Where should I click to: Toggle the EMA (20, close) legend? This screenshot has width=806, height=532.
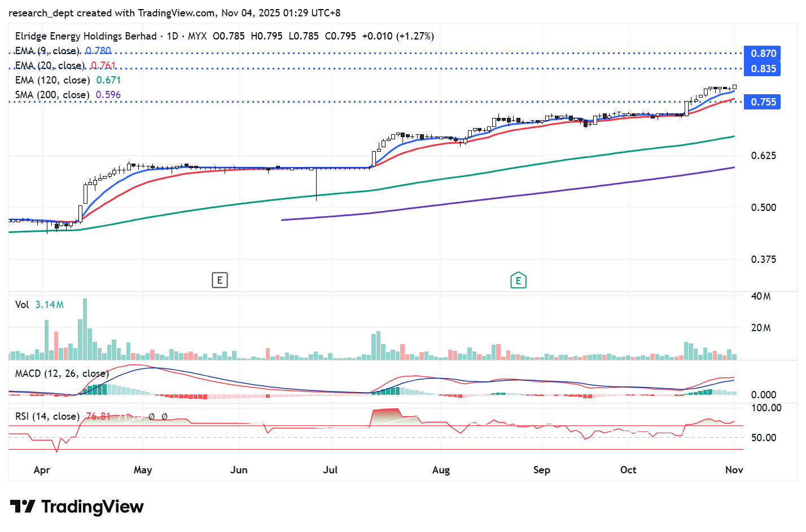click(x=50, y=65)
